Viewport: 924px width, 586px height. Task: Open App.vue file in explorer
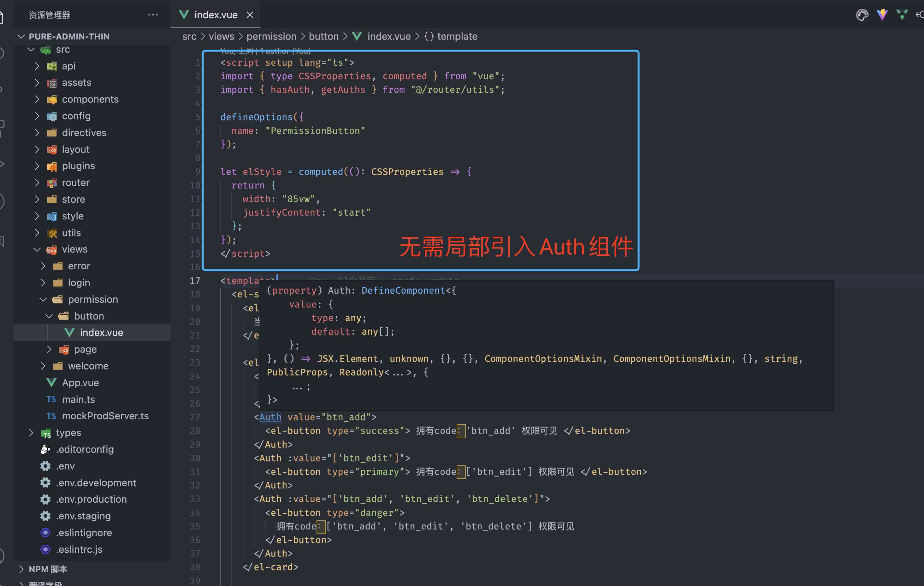[80, 382]
